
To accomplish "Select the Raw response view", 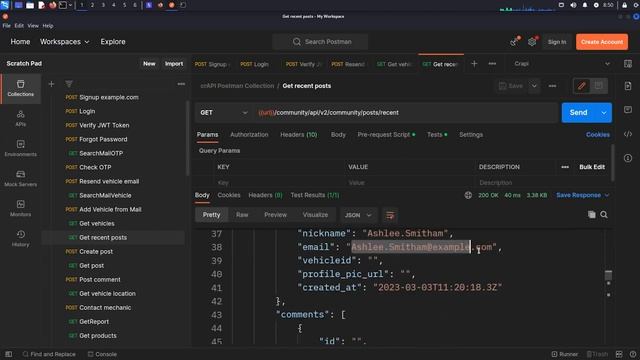I will click(x=242, y=215).
